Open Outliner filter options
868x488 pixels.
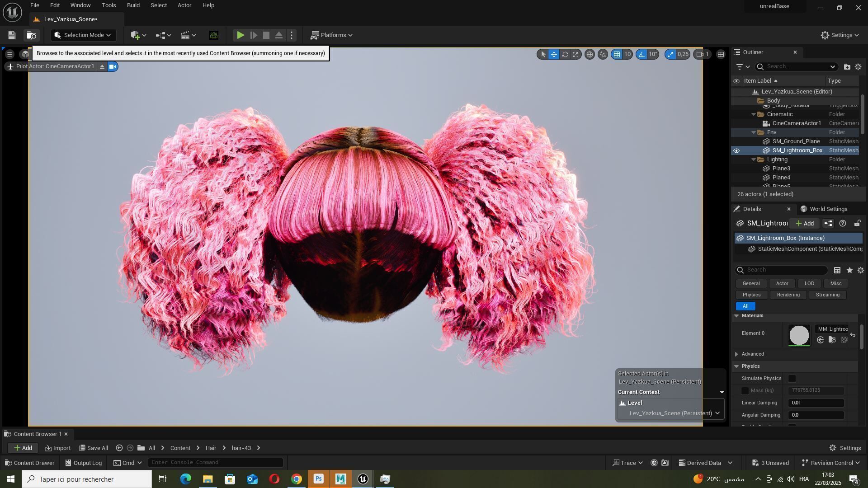tap(743, 67)
